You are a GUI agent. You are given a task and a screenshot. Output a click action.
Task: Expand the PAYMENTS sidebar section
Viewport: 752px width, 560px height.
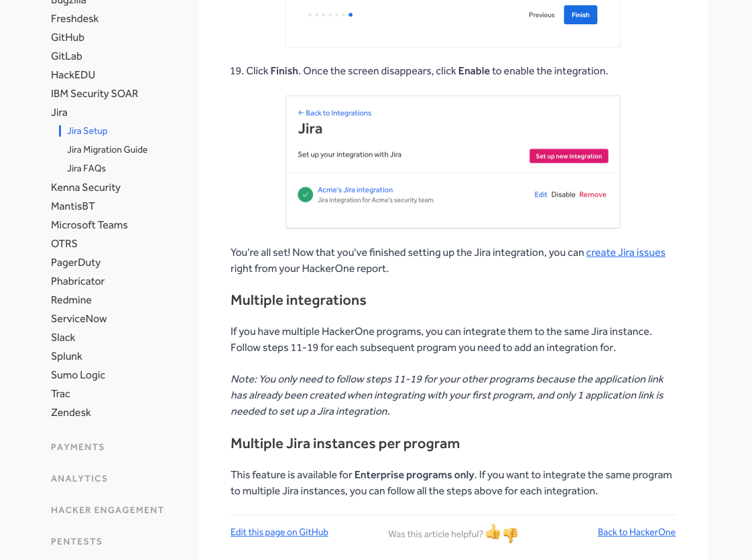tap(77, 447)
